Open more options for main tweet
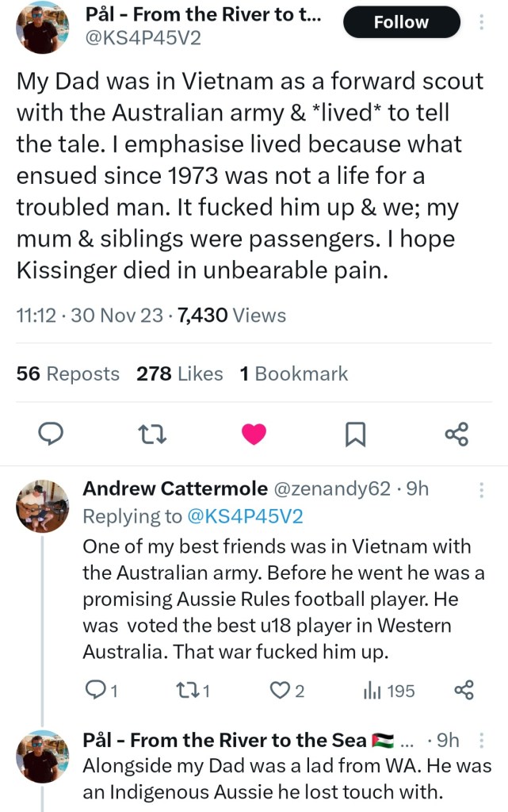This screenshot has height=812, width=508. [x=482, y=22]
